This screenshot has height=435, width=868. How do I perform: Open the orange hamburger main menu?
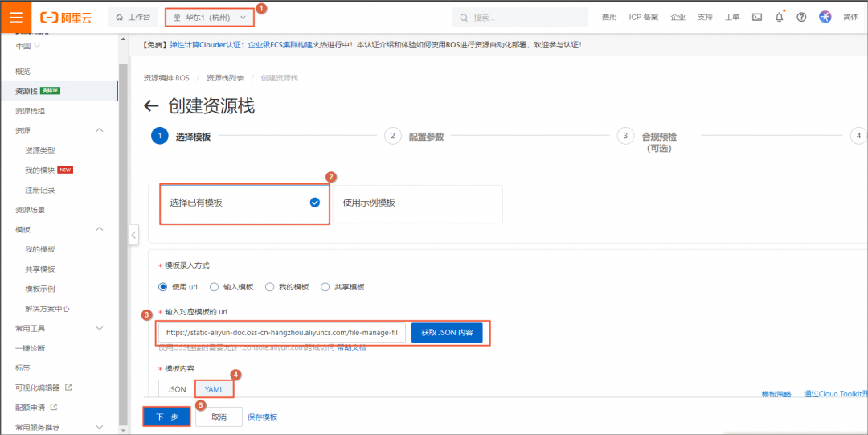pyautogui.click(x=16, y=17)
